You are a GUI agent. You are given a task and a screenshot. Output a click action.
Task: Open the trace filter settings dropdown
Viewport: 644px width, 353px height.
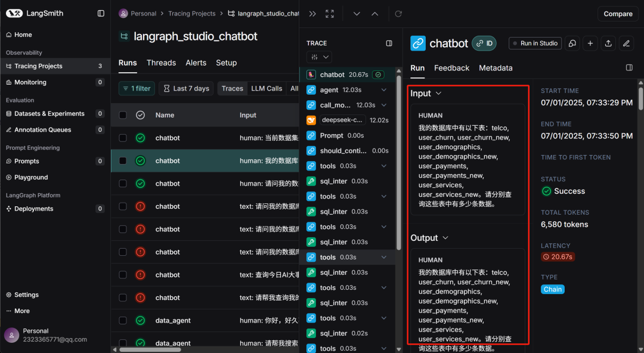[x=319, y=57]
